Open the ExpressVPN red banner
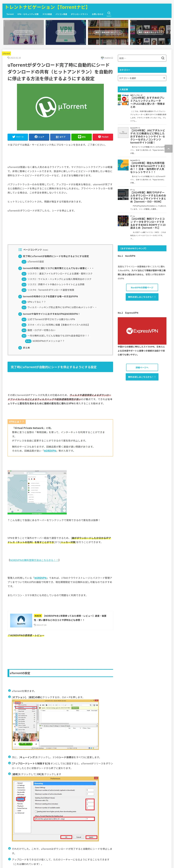174x868 pixels. pos(142,331)
